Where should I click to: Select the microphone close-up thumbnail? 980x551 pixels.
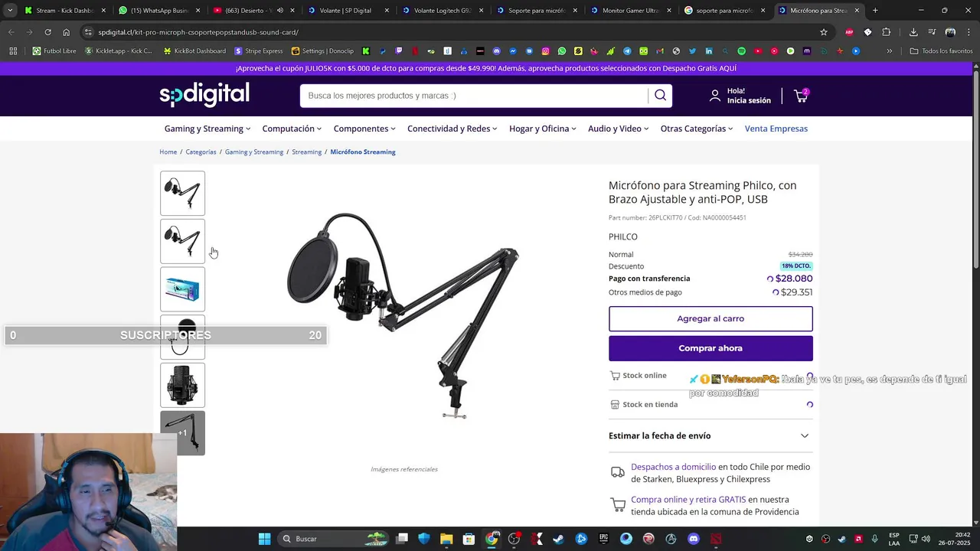(182, 385)
